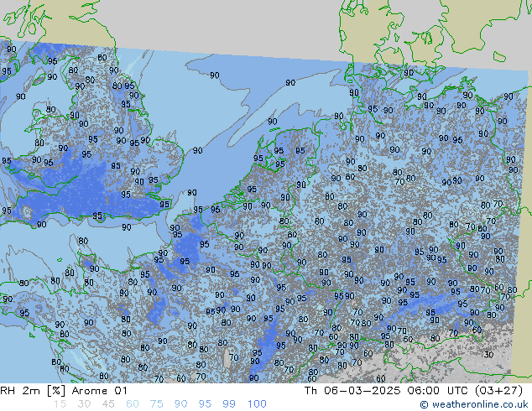Open the weatheronline.co.uk credit link
532x411 pixels.
474,404
